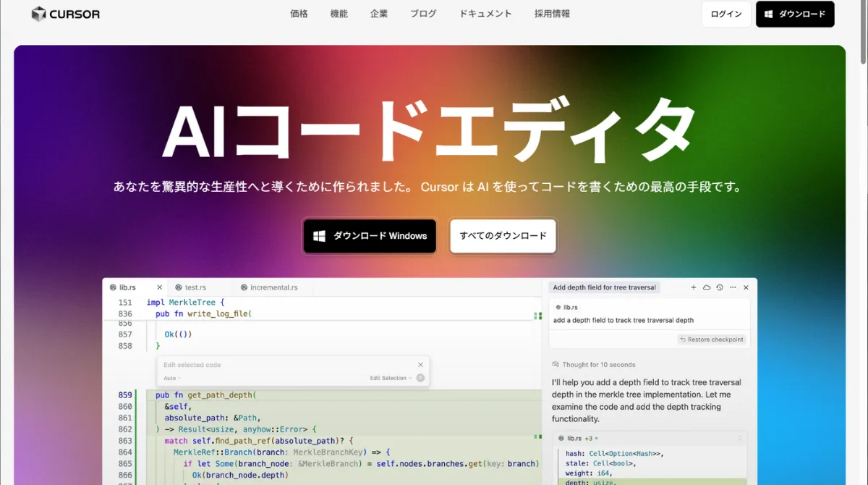Click the 'AIコードエディタ' headline
The image size is (868, 485).
click(430, 129)
